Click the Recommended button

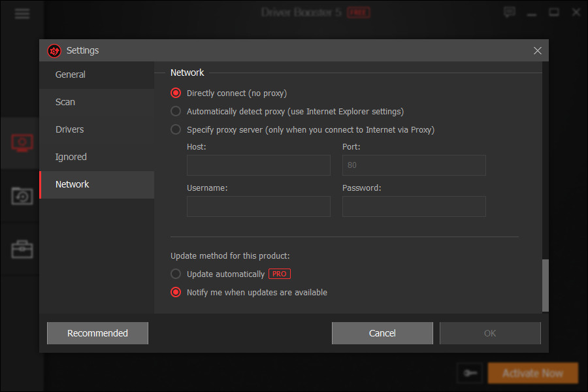[x=97, y=333]
